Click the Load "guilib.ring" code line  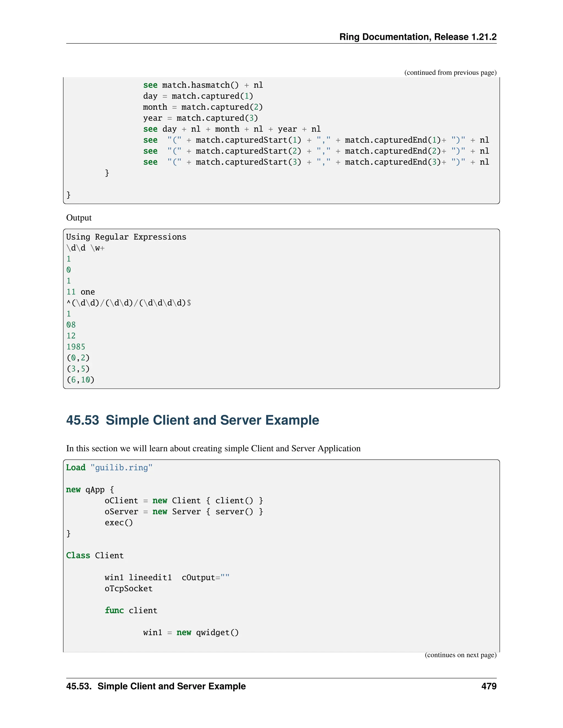(x=109, y=467)
